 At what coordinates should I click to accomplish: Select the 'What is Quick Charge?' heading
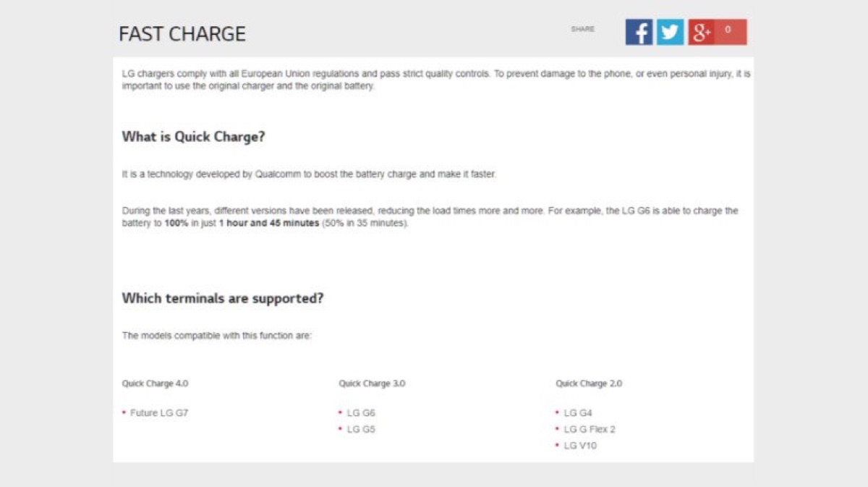tap(194, 137)
